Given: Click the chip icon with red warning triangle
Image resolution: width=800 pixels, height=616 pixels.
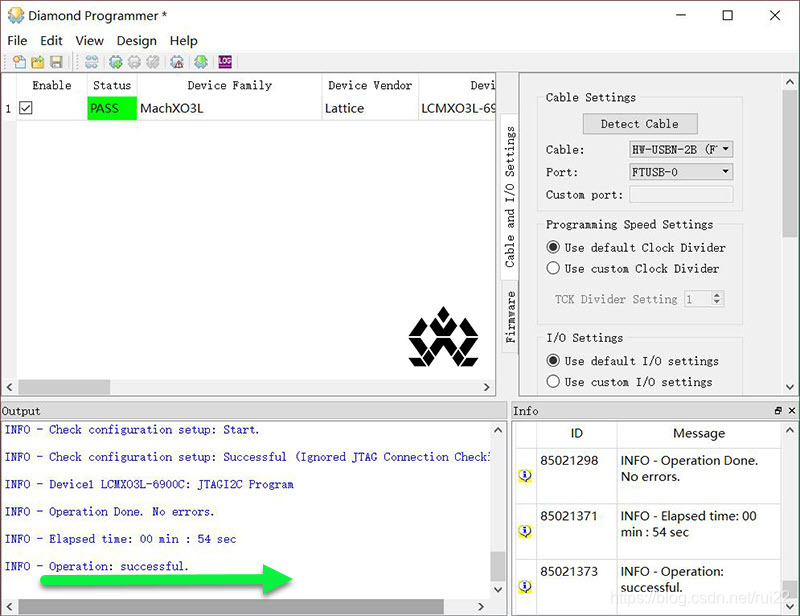Looking at the screenshot, I should (177, 62).
